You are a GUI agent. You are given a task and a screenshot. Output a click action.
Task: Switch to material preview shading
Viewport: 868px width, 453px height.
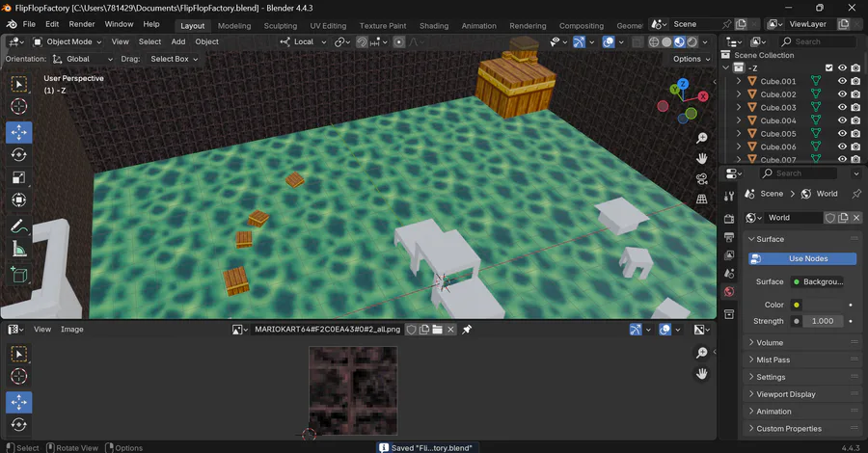679,42
